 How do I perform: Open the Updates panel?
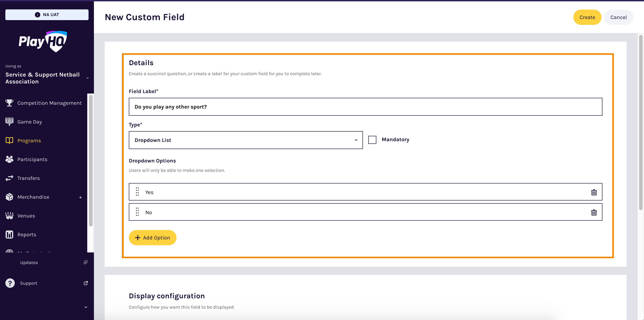(29, 262)
